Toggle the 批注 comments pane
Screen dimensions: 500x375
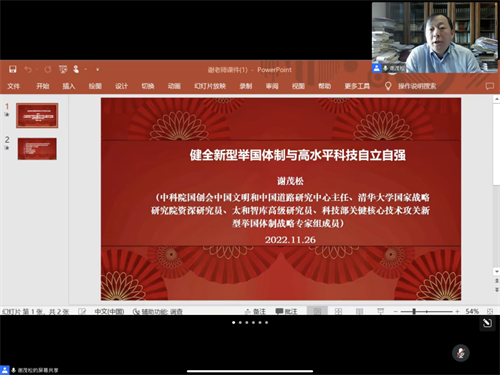click(286, 311)
